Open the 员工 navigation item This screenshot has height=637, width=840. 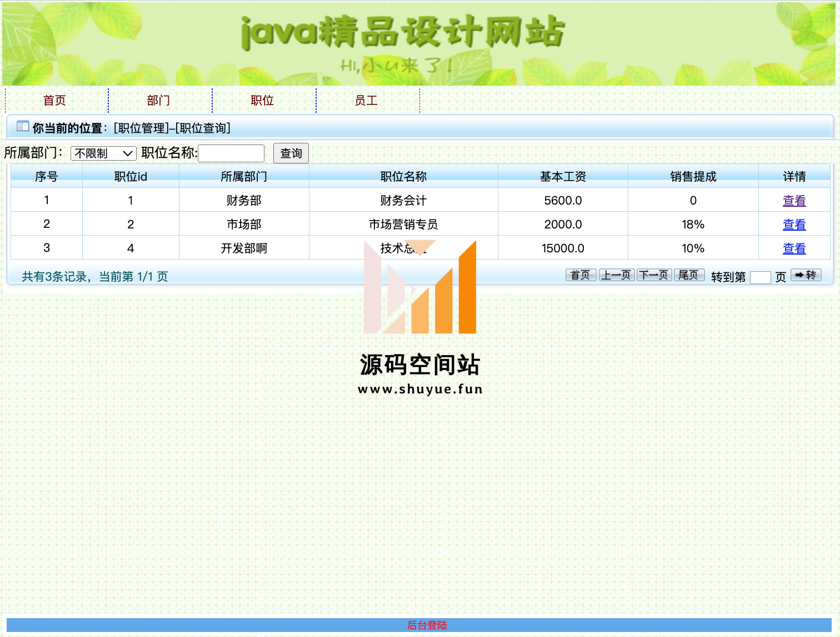tap(366, 101)
